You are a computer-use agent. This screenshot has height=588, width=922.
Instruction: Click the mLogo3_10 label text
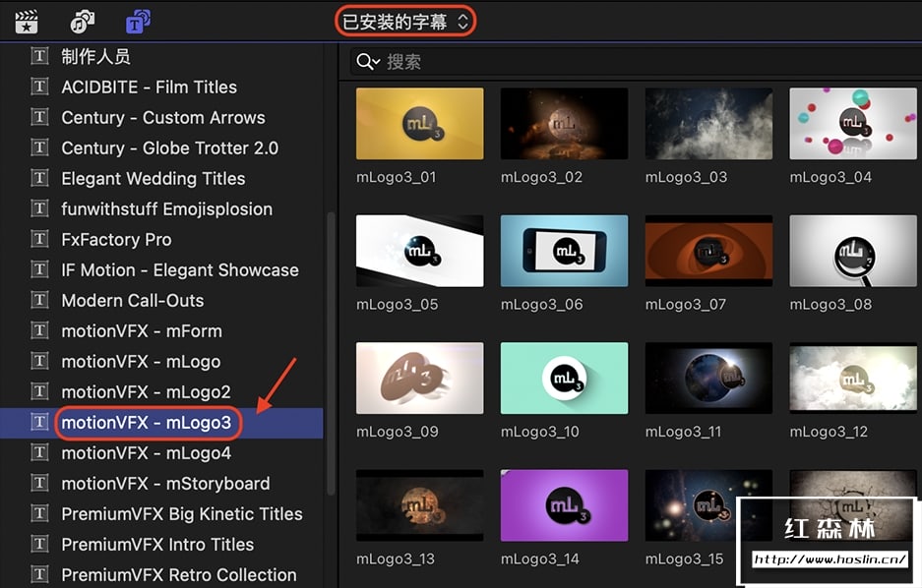coord(540,432)
